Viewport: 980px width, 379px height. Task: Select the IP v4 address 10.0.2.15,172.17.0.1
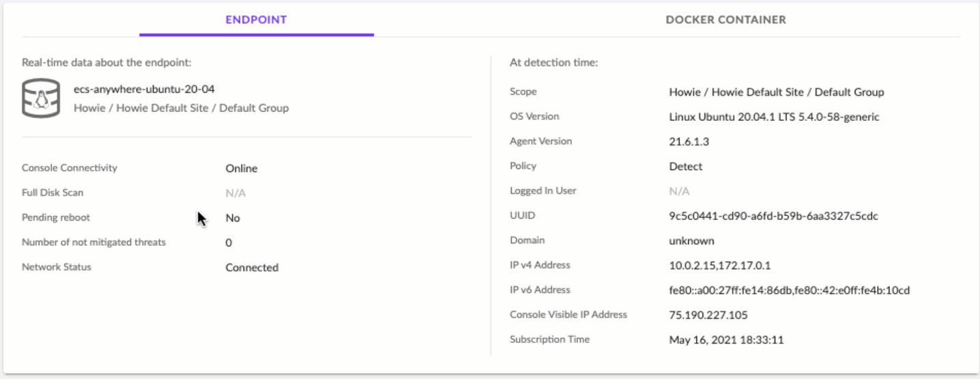point(719,266)
